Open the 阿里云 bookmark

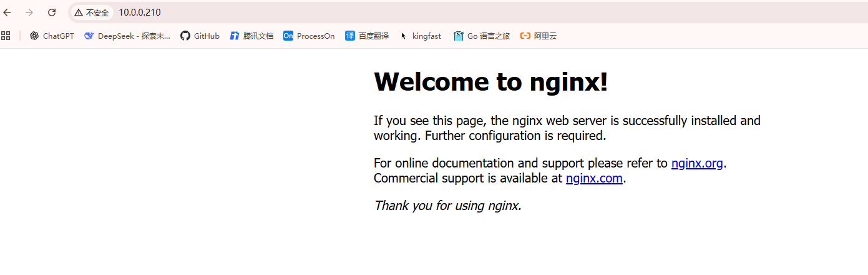coord(539,36)
